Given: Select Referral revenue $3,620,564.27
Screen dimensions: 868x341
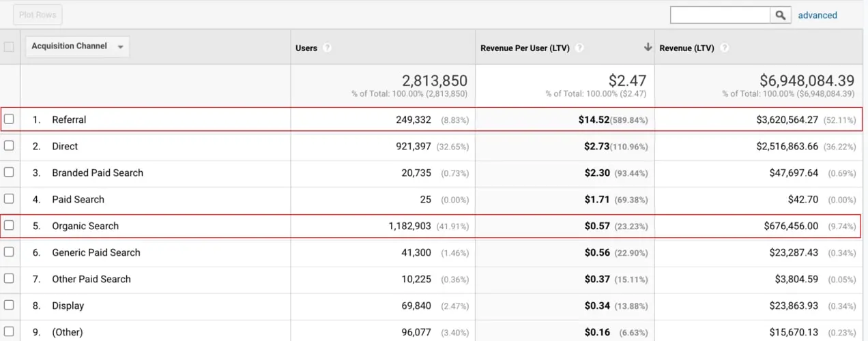Looking at the screenshot, I should (787, 119).
